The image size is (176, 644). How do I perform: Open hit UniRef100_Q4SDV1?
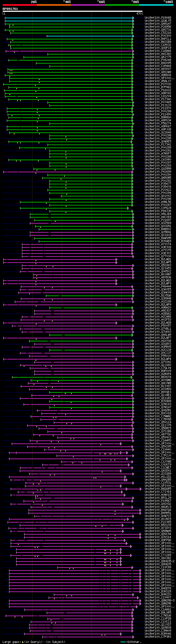coord(158,471)
